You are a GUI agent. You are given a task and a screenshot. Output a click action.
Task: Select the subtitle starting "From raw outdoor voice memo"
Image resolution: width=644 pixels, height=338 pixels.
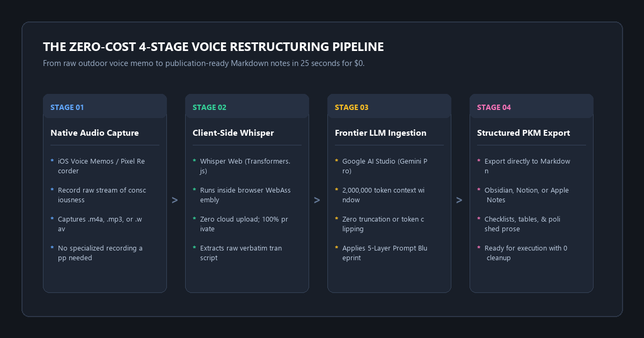[203, 63]
